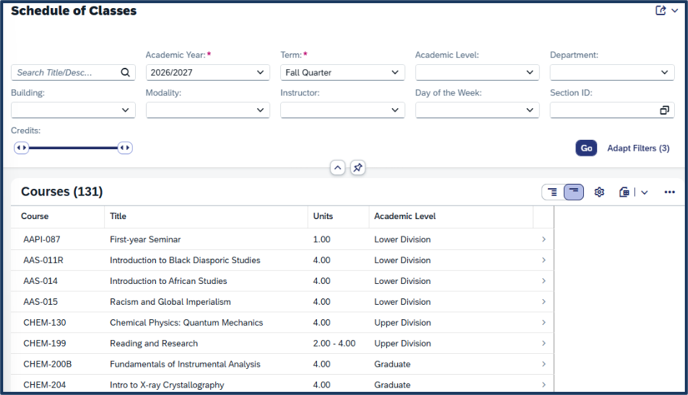Click the Title column header
Image resolution: width=688 pixels, height=395 pixels.
tap(118, 216)
